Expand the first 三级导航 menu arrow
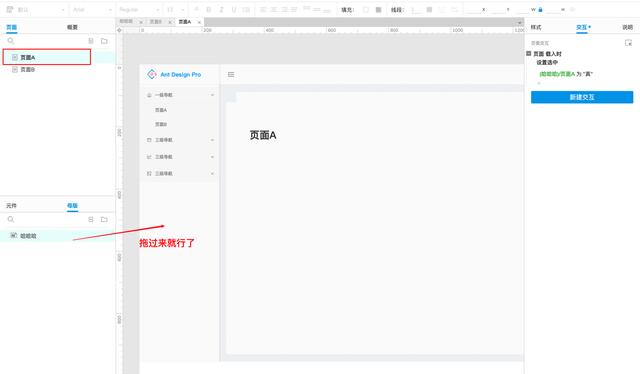The width and height of the screenshot is (640, 374). pyautogui.click(x=212, y=140)
